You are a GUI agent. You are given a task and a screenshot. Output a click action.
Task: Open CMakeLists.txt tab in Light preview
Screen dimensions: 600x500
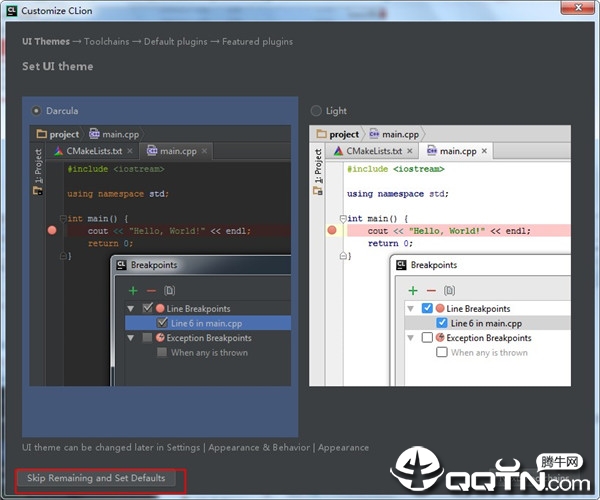[x=374, y=151]
